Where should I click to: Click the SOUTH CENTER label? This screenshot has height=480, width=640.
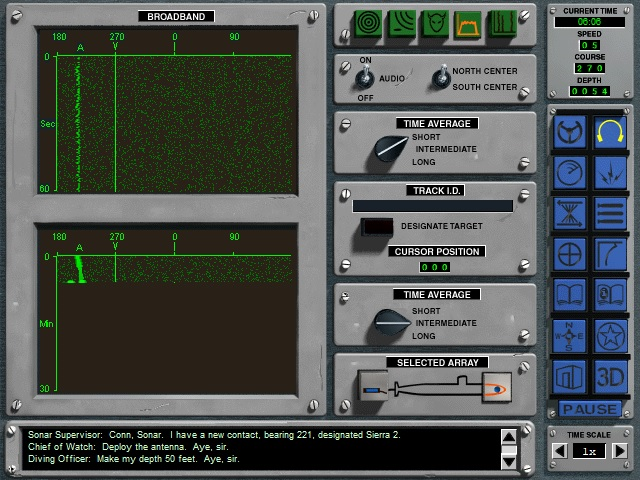[x=485, y=87]
